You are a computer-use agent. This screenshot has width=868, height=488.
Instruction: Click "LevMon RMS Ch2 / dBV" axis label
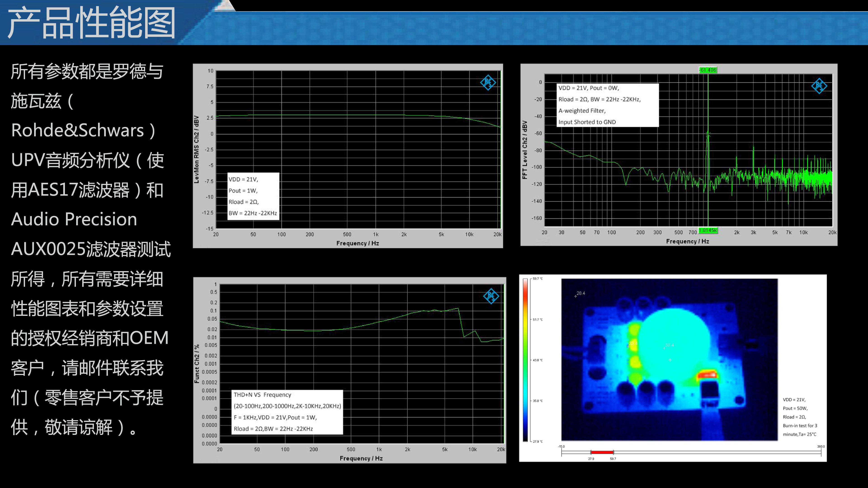[x=196, y=150]
